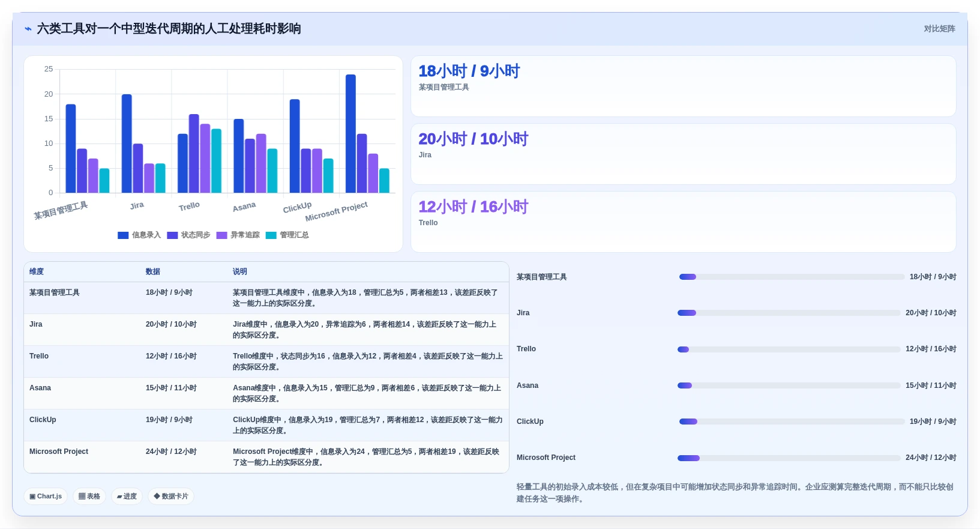Screen dimensions: 980x529
Task: Toggle the 状态同步 legend series
Action: (x=188, y=235)
